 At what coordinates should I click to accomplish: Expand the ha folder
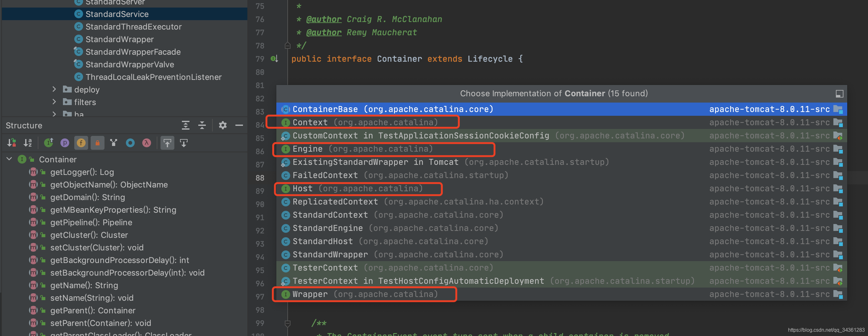point(54,114)
